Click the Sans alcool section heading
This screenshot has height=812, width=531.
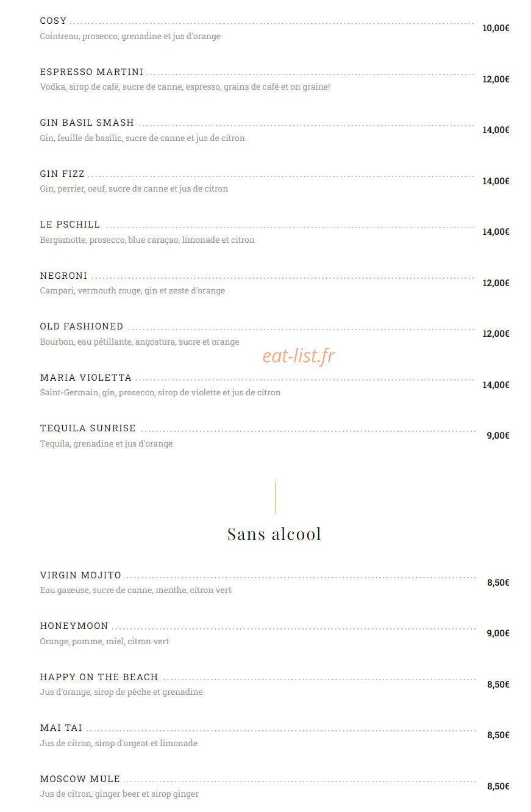(x=274, y=534)
